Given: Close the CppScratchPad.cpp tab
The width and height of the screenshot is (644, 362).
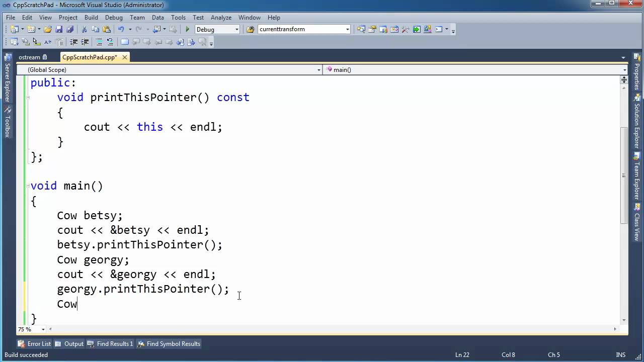Looking at the screenshot, I should point(124,57).
